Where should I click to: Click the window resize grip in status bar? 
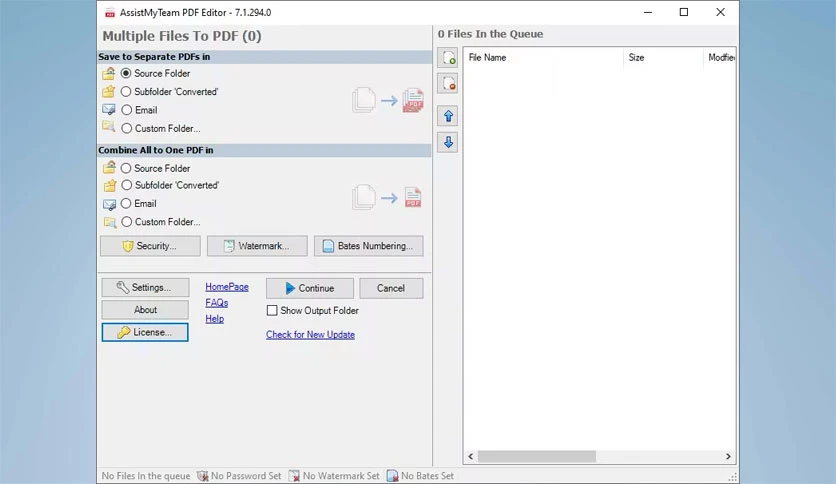coord(733,477)
